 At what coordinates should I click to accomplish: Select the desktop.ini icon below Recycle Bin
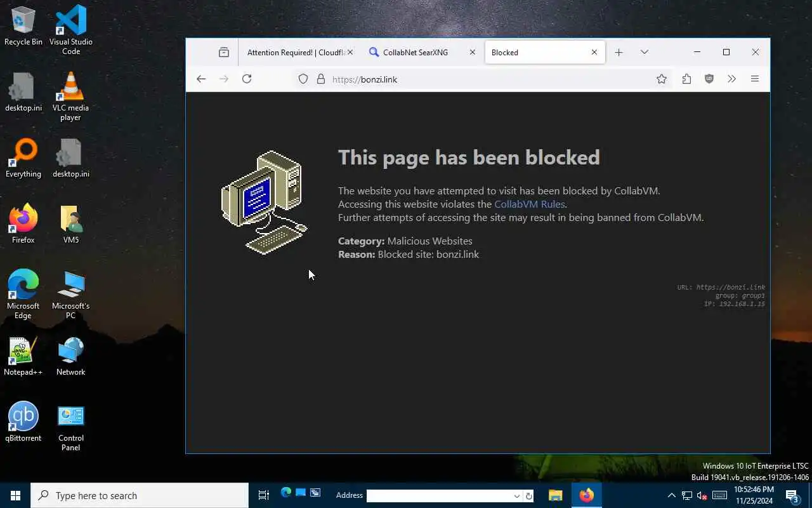point(23,93)
